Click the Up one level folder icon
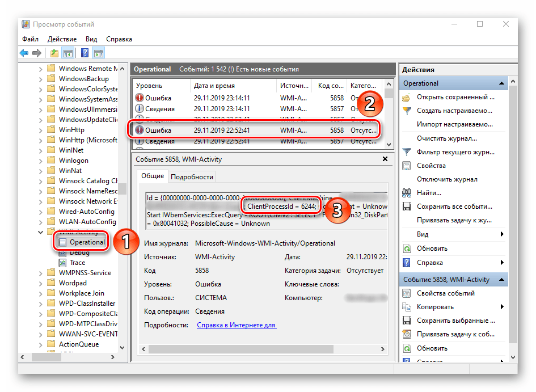 click(54, 53)
